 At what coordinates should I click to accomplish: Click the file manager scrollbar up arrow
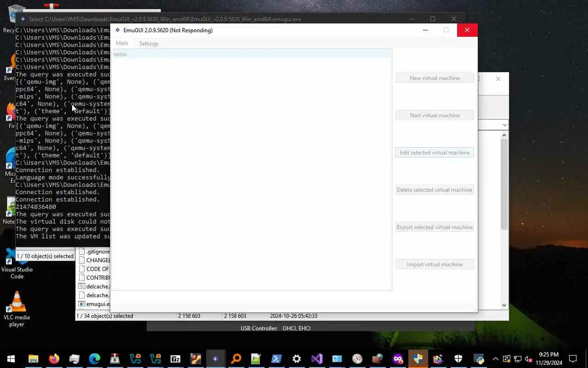(504, 135)
